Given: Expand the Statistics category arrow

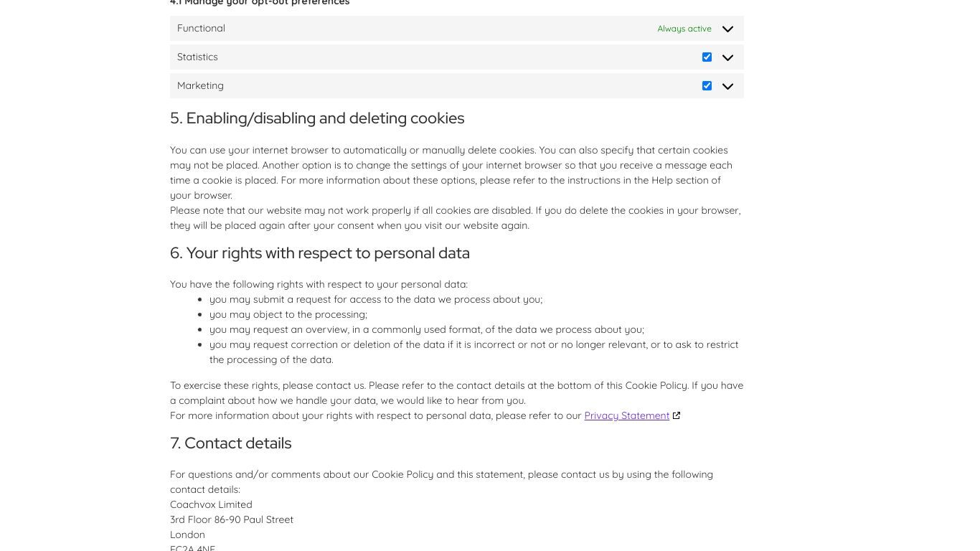Looking at the screenshot, I should (x=727, y=57).
